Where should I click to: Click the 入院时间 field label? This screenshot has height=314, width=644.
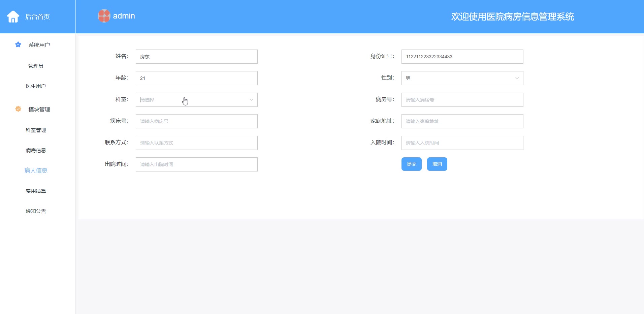tap(382, 143)
